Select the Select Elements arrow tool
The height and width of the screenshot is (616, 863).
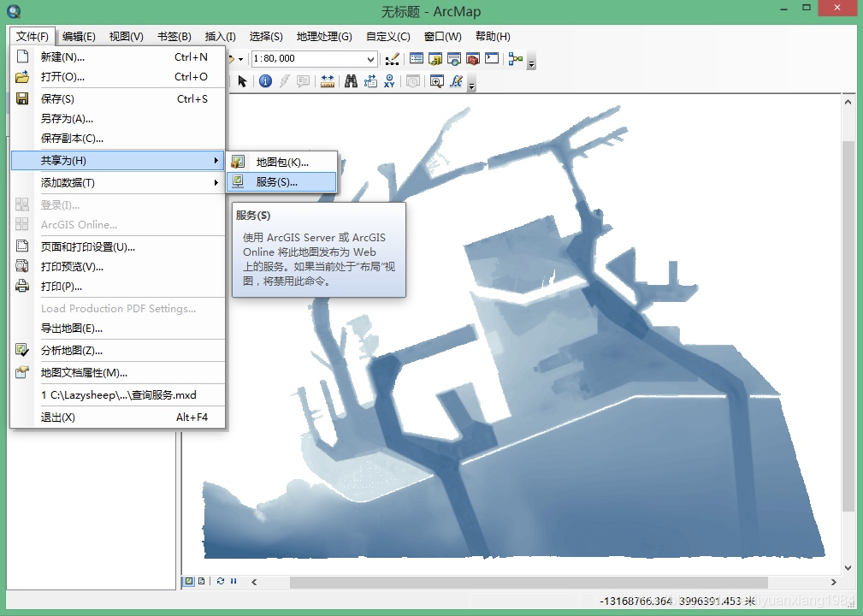(241, 81)
